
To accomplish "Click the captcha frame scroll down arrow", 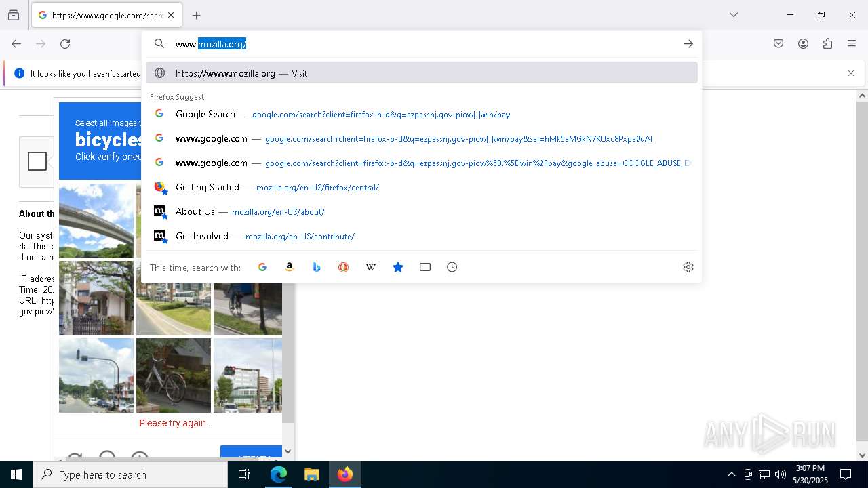I will pos(288,451).
